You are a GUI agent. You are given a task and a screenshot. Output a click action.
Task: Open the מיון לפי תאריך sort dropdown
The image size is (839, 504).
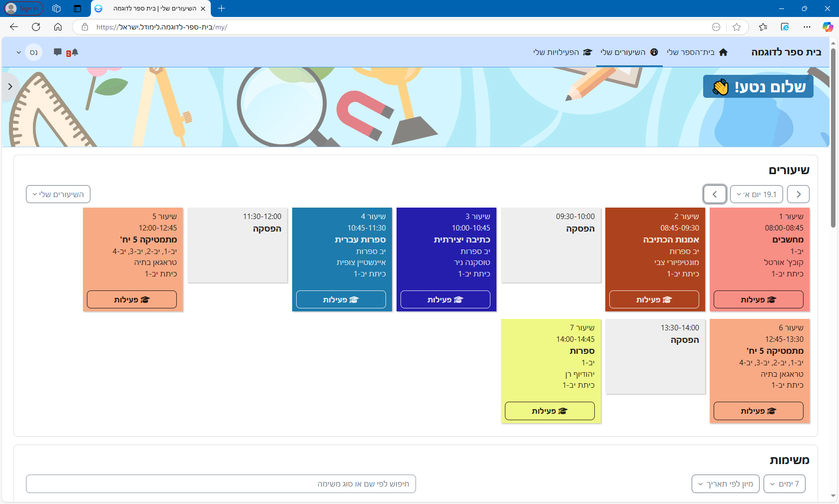click(x=725, y=484)
